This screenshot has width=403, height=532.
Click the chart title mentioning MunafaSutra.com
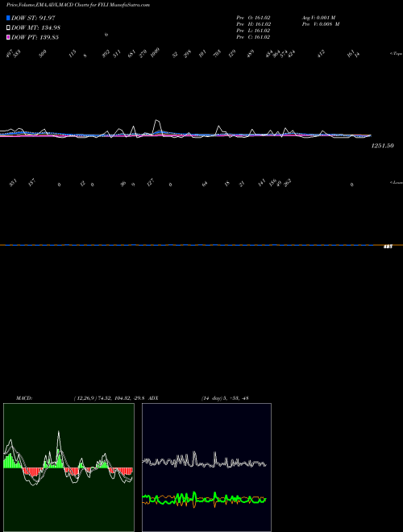click(78, 5)
